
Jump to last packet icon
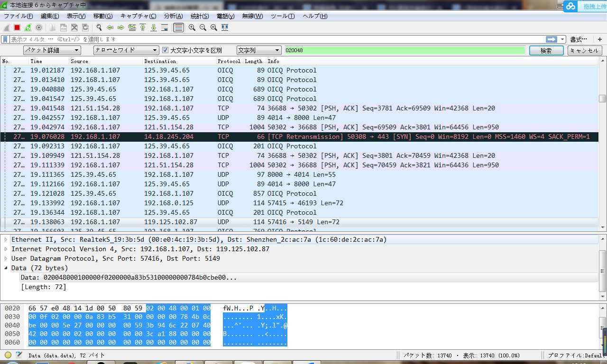tap(154, 27)
